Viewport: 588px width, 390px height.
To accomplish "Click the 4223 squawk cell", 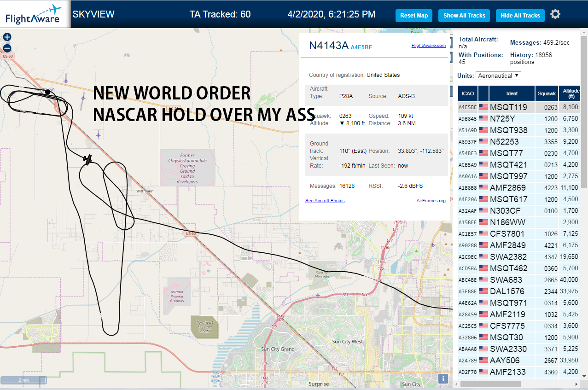I will (547, 188).
